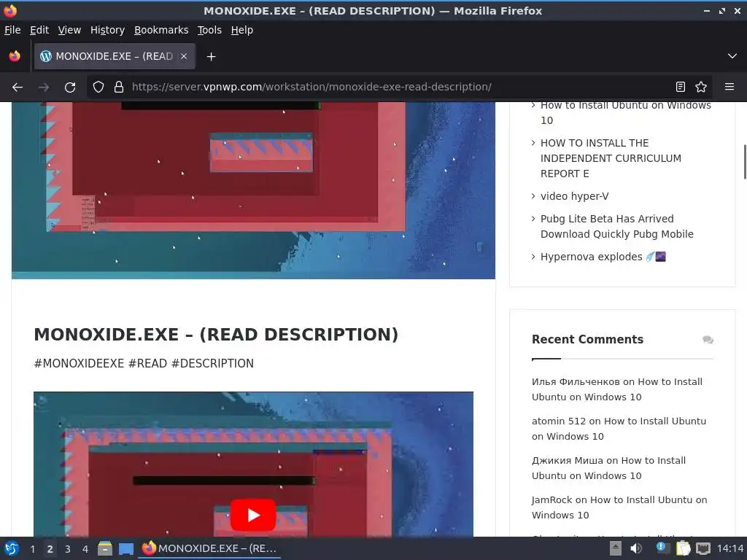Select the MONOXIDE.EXE browser tab

[115, 56]
